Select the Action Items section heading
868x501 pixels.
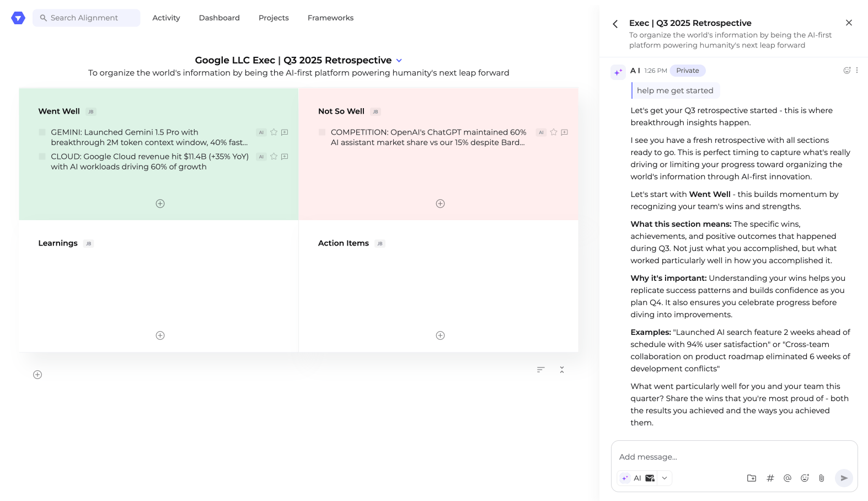344,243
